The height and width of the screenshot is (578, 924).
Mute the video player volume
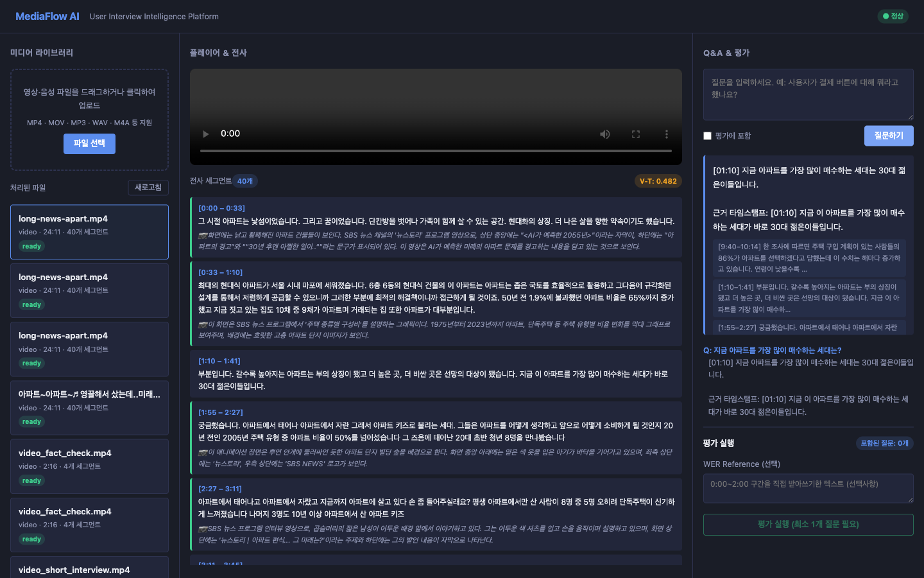tap(605, 134)
